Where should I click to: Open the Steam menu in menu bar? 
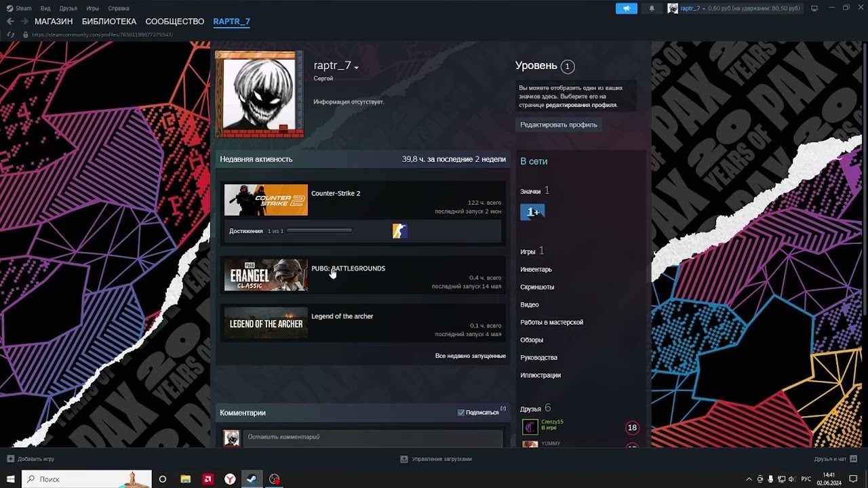19,8
